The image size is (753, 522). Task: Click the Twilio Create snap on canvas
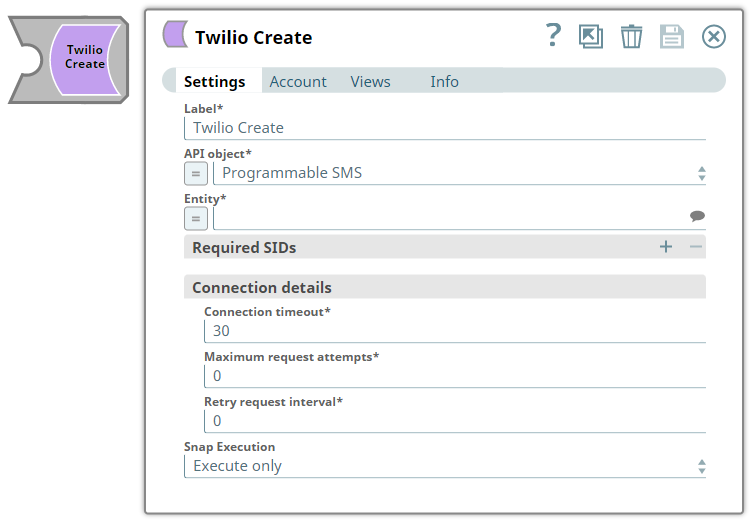[x=69, y=60]
